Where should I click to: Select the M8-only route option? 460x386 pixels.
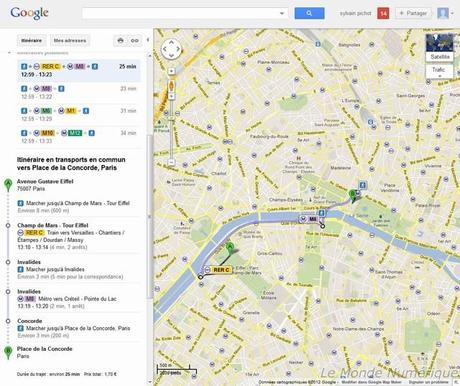tap(79, 92)
